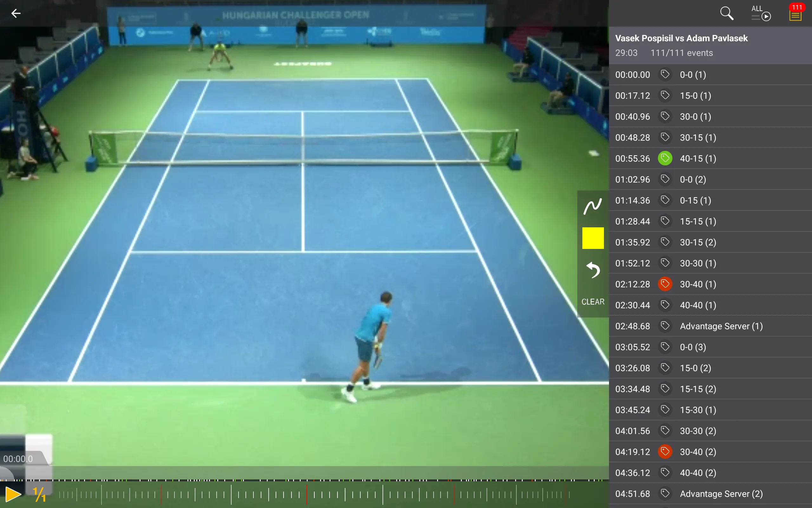This screenshot has height=508, width=812.
Task: Jump to event 30-15 (1) at 00:48.28
Action: pos(710,137)
